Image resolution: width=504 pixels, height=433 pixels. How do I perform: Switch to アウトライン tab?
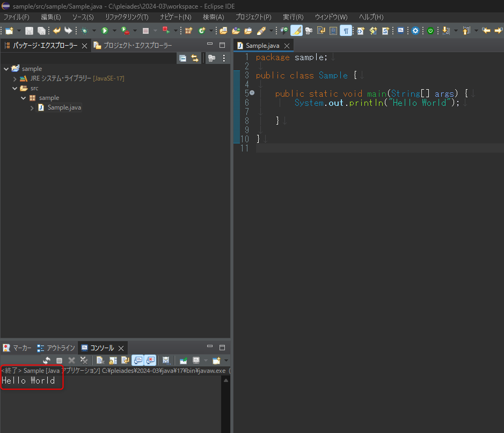tap(56, 348)
